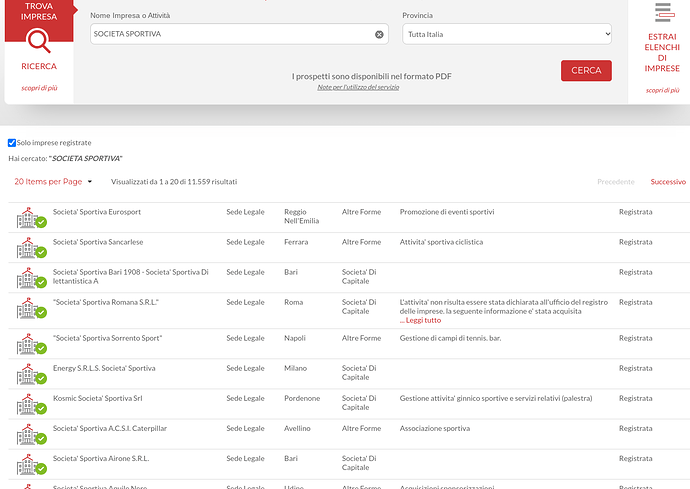Click the Estrai Elenchi di Imprese icon

coord(662,12)
